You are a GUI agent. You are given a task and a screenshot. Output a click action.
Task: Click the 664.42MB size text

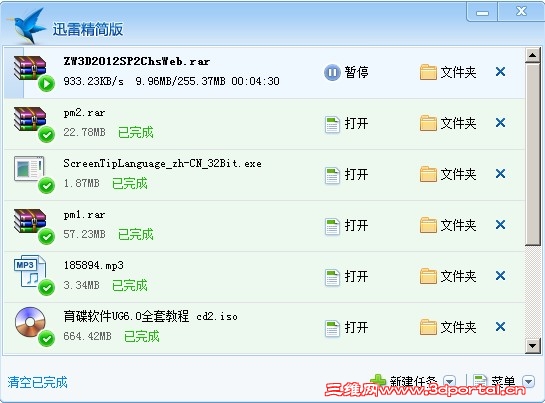tap(87, 336)
